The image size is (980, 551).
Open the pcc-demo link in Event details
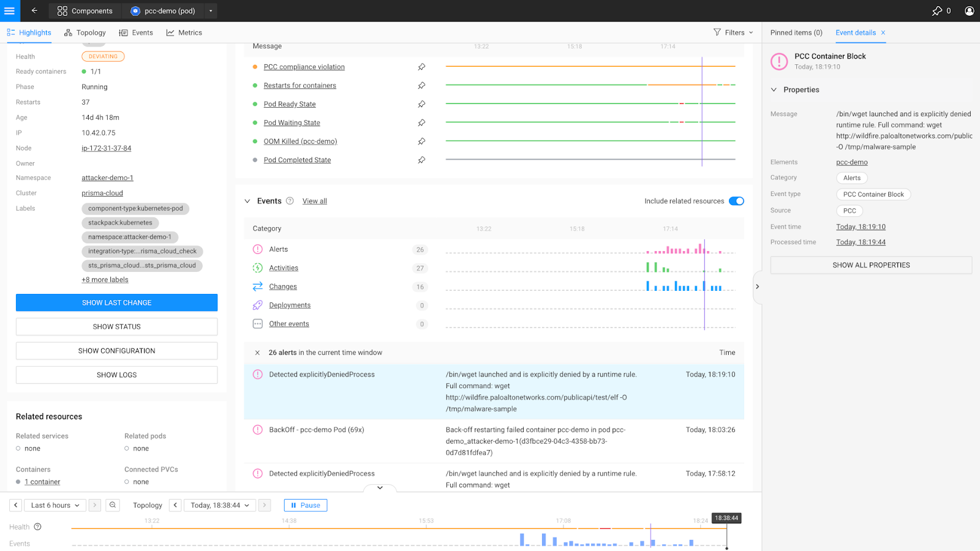click(851, 162)
